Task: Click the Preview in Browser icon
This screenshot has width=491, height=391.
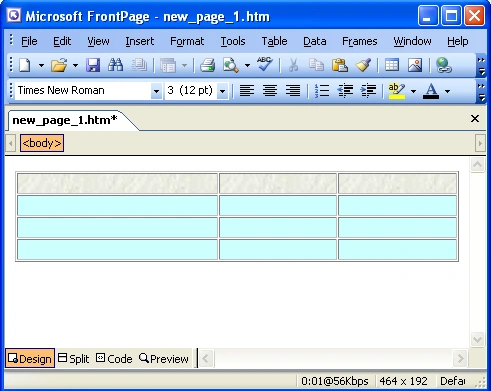Action: point(231,65)
